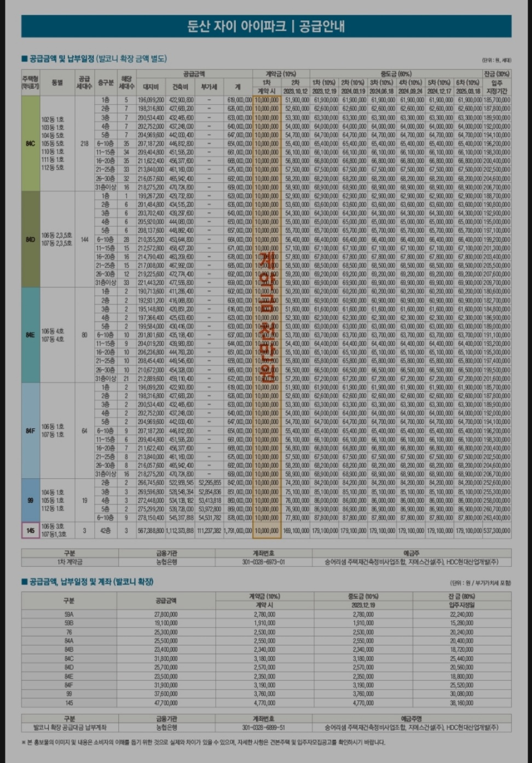
Task: Click the '(단위 : 원 / 부가가치세 포함)' note
Action: tap(480, 583)
